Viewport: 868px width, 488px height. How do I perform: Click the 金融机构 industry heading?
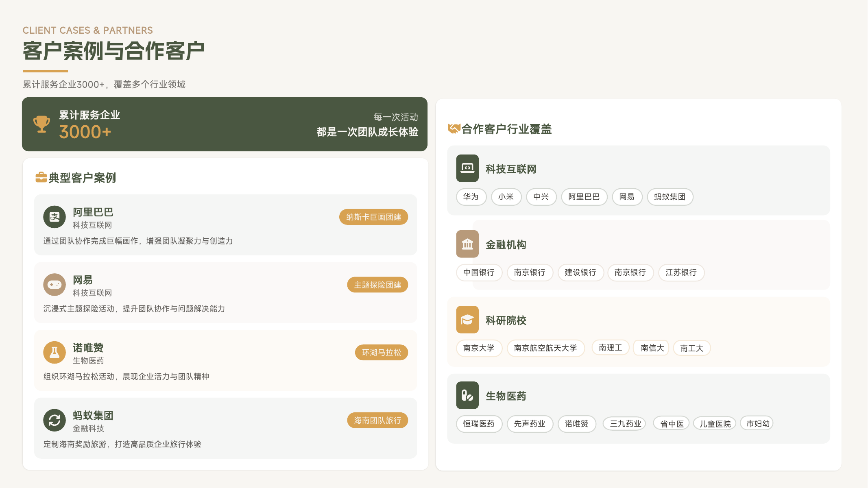[506, 245]
